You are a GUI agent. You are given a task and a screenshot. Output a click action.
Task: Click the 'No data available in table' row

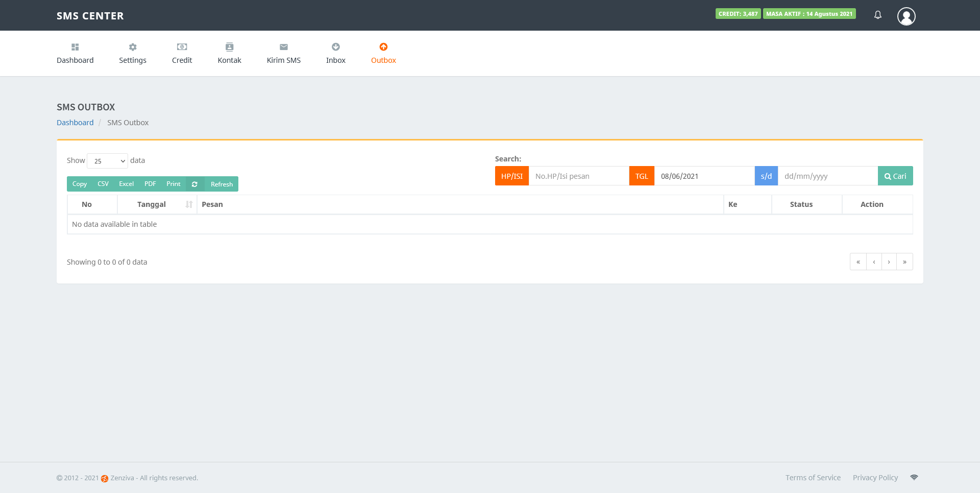click(490, 224)
